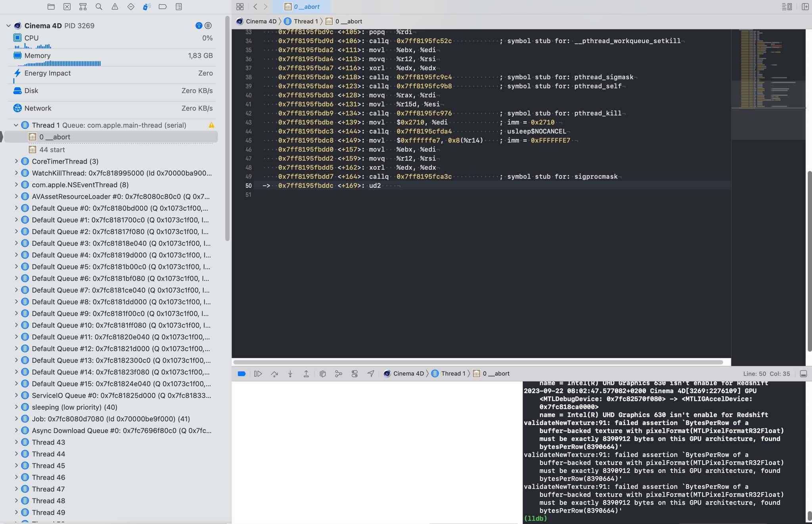Click the pause program execution icon

(258, 373)
